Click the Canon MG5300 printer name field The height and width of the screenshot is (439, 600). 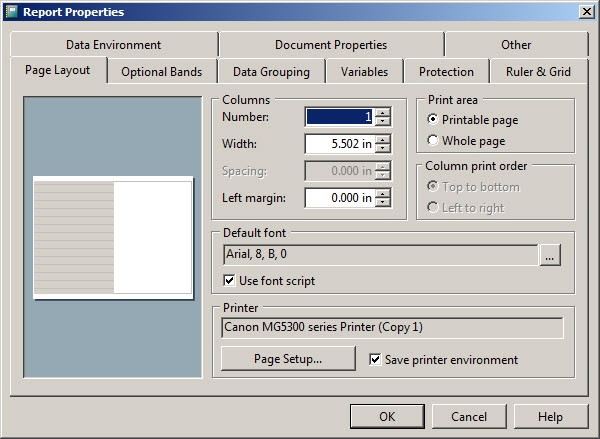pos(392,328)
